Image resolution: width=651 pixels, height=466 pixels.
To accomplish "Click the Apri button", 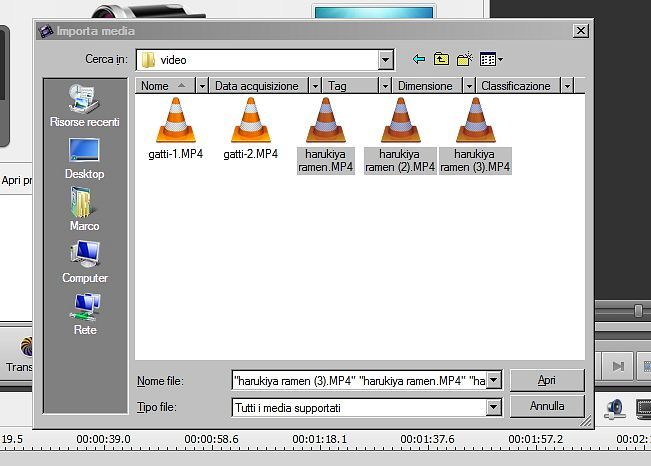I will (547, 380).
